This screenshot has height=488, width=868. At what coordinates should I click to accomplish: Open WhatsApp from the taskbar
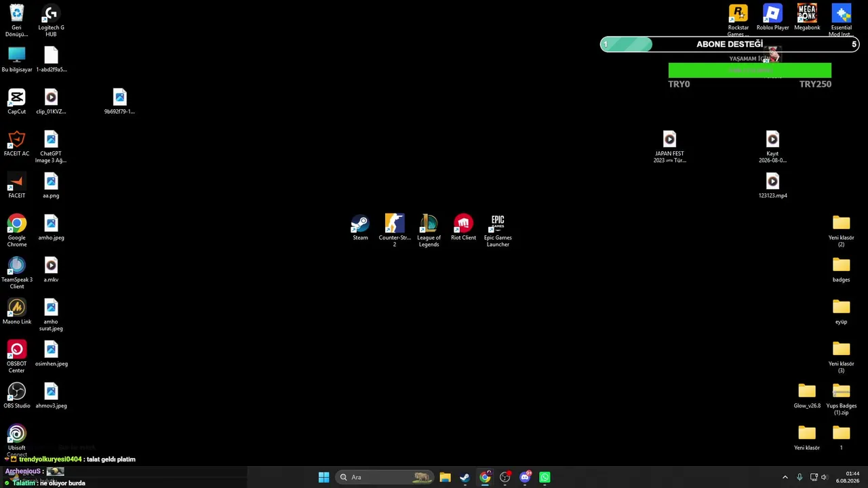pyautogui.click(x=545, y=477)
